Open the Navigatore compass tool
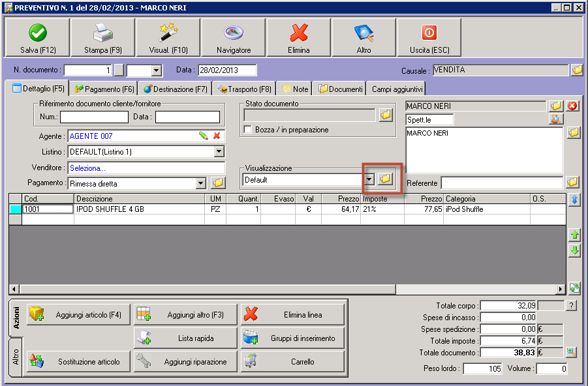Image resolution: width=588 pixels, height=386 pixels. pyautogui.click(x=233, y=38)
